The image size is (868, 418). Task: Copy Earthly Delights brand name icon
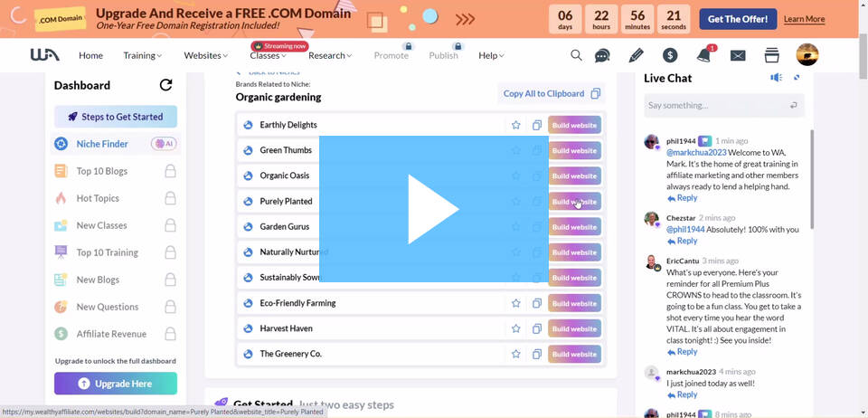(x=536, y=125)
